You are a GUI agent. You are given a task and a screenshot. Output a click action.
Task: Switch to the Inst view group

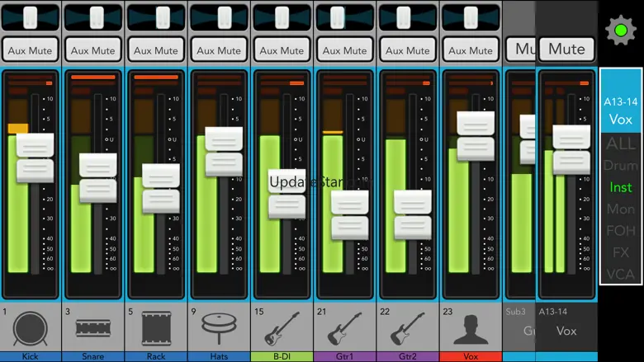click(x=621, y=187)
